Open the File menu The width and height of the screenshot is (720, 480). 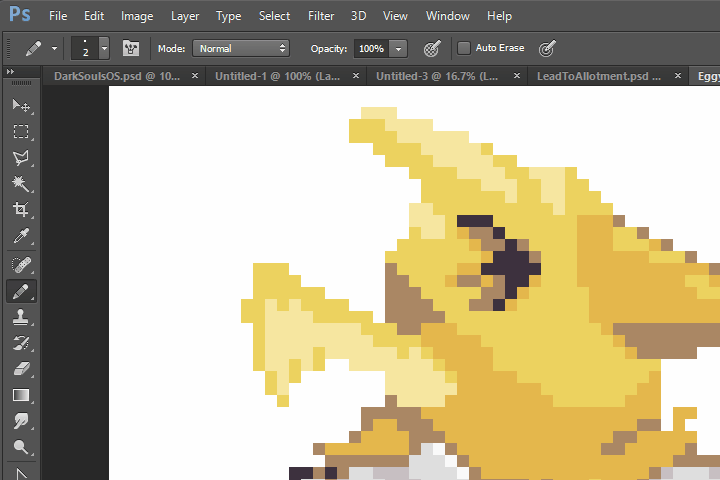coord(58,16)
